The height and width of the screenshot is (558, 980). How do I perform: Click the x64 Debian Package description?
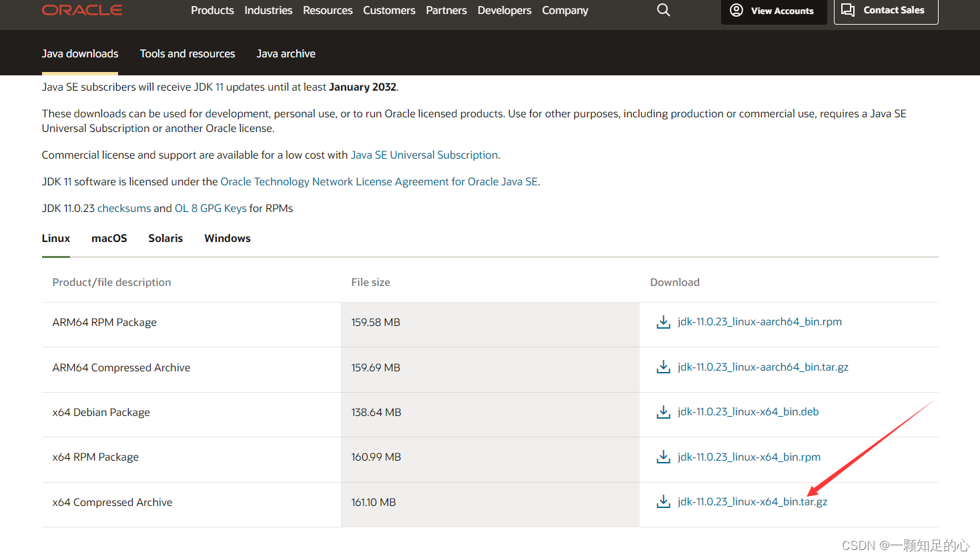[x=101, y=412]
